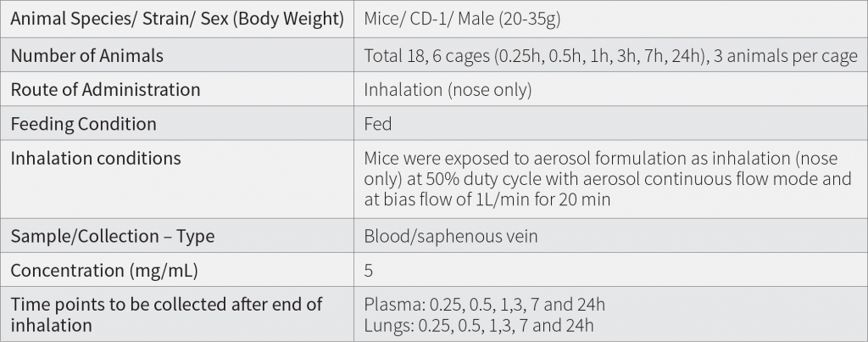Click the Fed value cell

[x=610, y=123]
